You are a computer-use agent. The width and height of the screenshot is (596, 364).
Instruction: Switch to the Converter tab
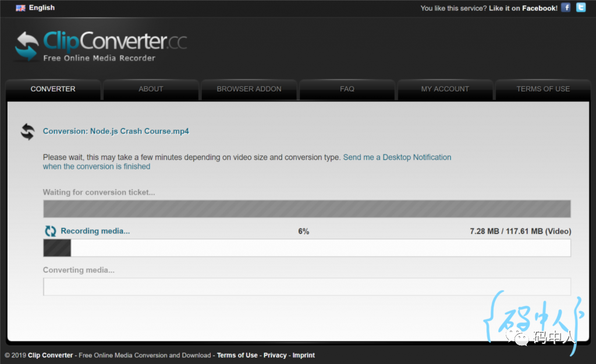tap(53, 89)
